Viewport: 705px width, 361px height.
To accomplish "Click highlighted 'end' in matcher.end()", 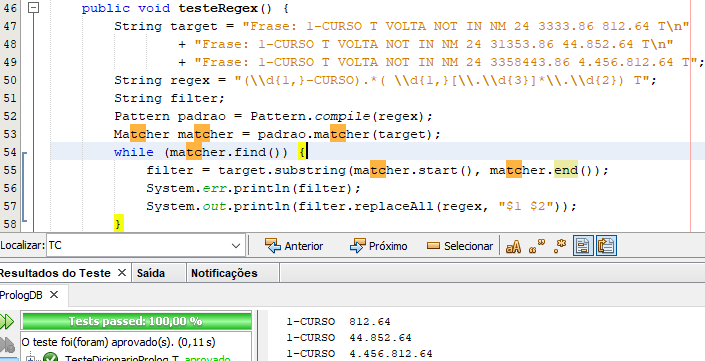I will (x=566, y=170).
